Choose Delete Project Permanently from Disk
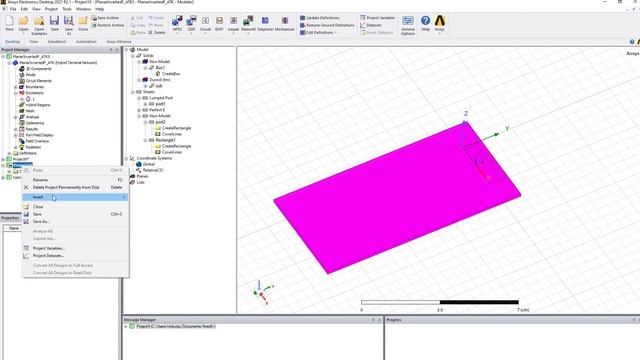 tap(75, 187)
